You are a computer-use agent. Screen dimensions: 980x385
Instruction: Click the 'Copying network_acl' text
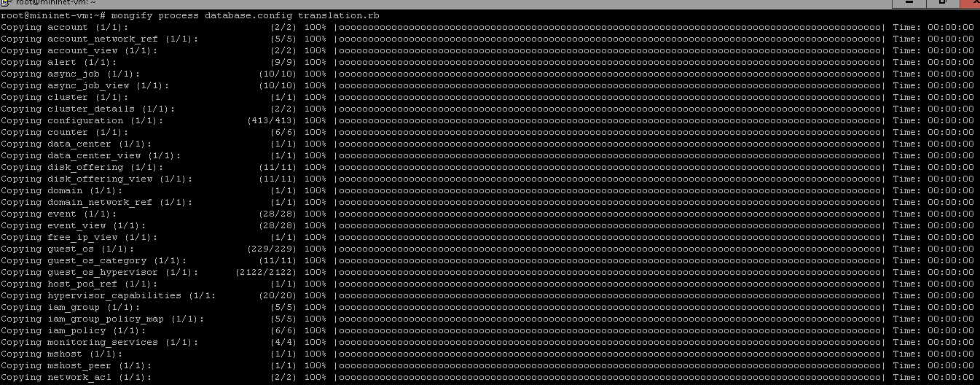tap(77, 377)
